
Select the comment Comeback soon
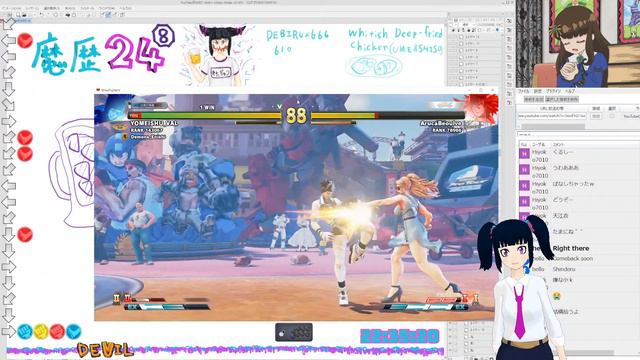tap(573, 258)
